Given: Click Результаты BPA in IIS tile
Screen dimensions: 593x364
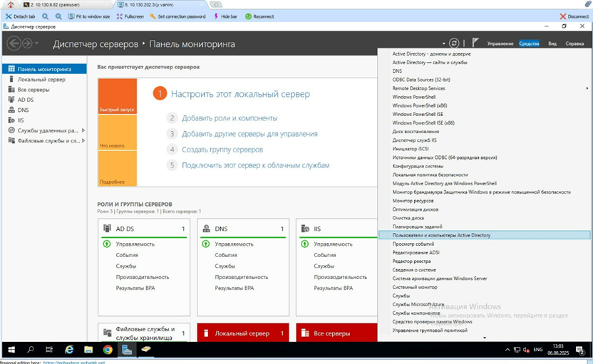Looking at the screenshot, I should (333, 288).
